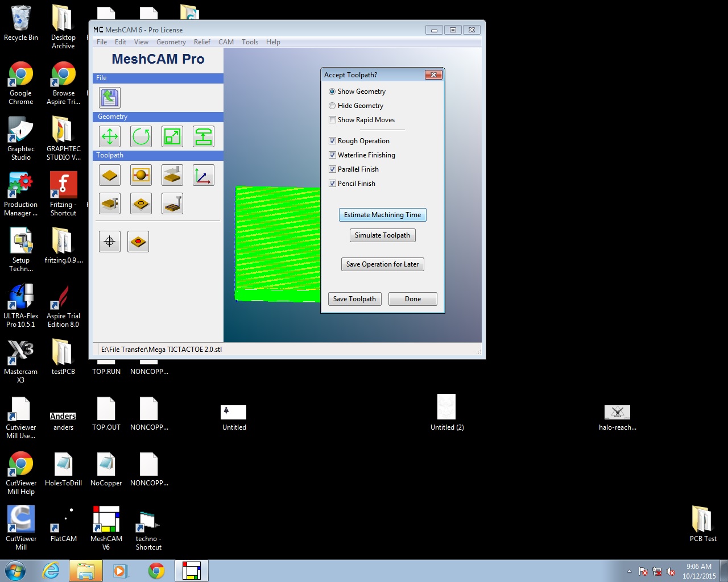Click the plain gold block Toolpath icon

click(x=110, y=175)
